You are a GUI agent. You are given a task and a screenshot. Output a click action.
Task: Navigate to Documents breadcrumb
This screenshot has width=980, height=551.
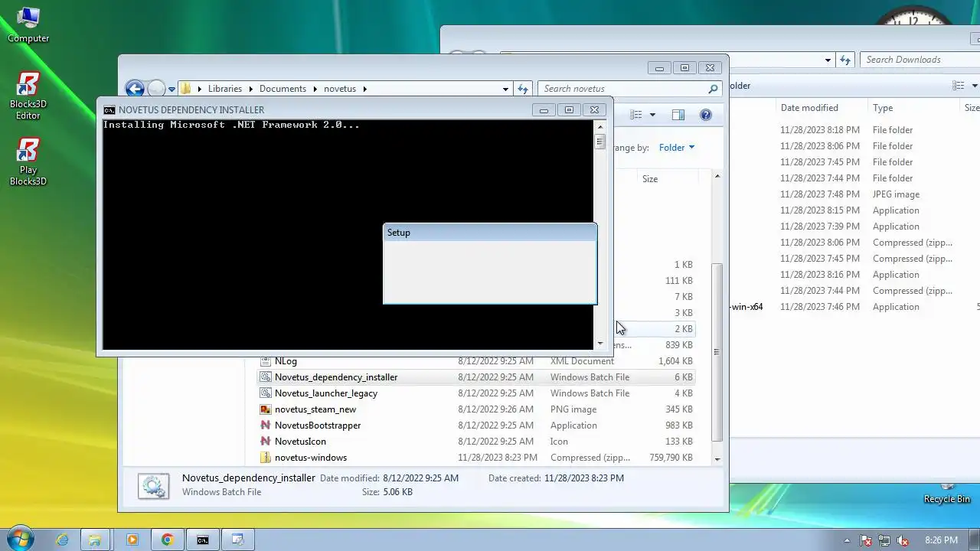pyautogui.click(x=283, y=89)
